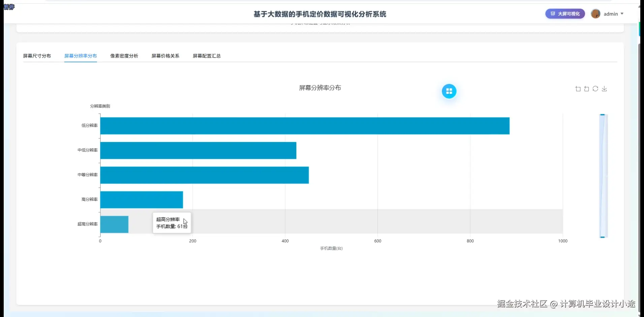Image resolution: width=644 pixels, height=317 pixels.
Task: Click the 分辨率类别 axis name
Action: pyautogui.click(x=100, y=106)
